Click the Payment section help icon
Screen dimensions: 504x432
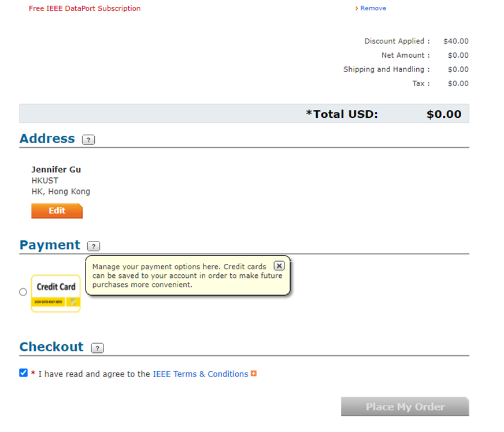94,246
